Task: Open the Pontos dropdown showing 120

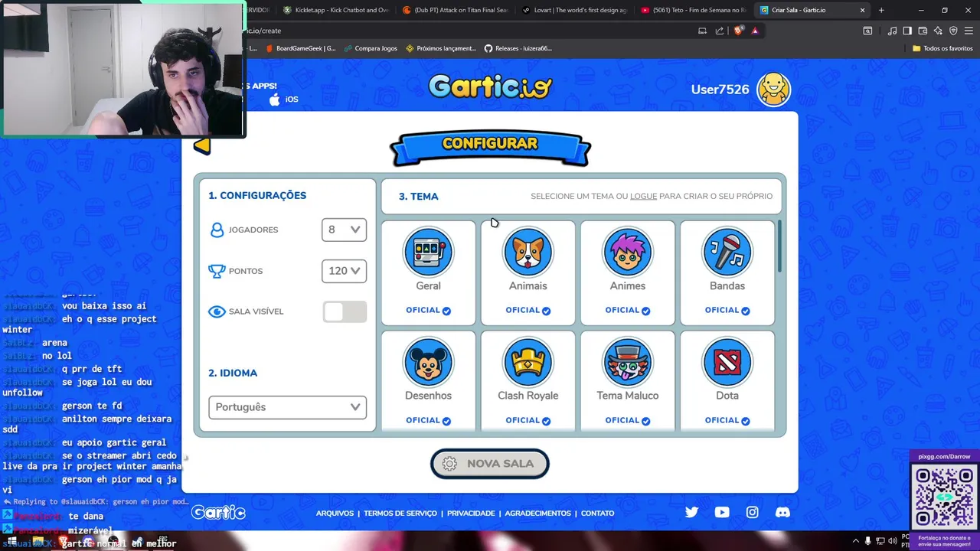Action: 344,271
